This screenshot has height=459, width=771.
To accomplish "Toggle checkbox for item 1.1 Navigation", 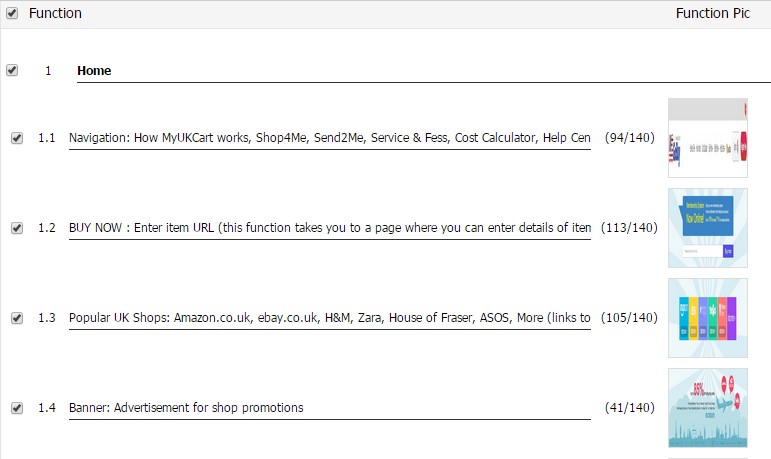I will [x=17, y=138].
